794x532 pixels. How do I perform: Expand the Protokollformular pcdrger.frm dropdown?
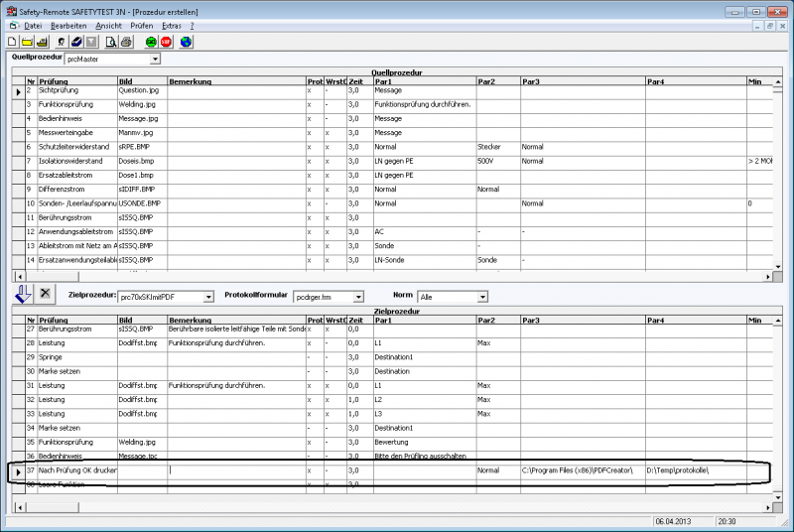[358, 297]
